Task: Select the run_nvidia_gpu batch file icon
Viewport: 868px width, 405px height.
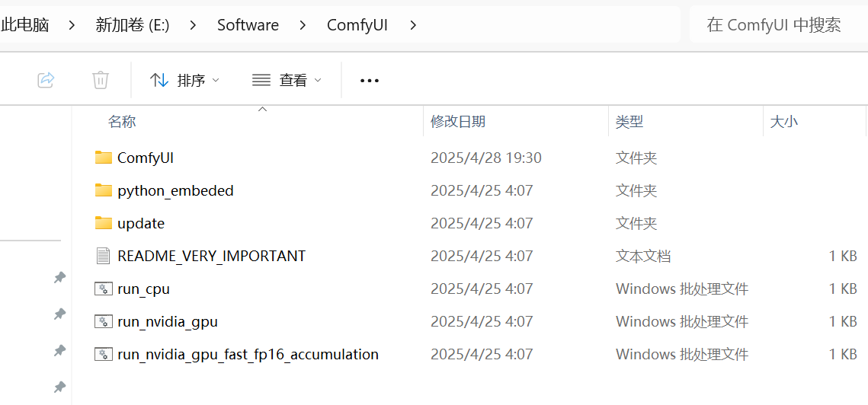Action: pos(103,321)
